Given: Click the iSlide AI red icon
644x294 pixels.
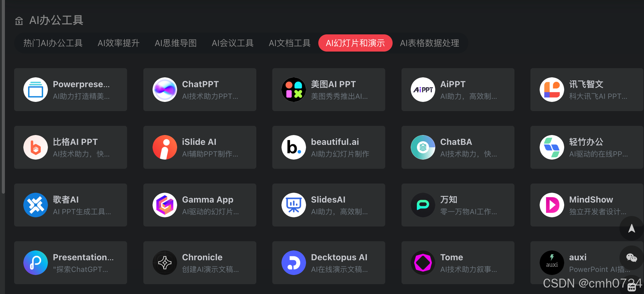Looking at the screenshot, I should (x=165, y=147).
